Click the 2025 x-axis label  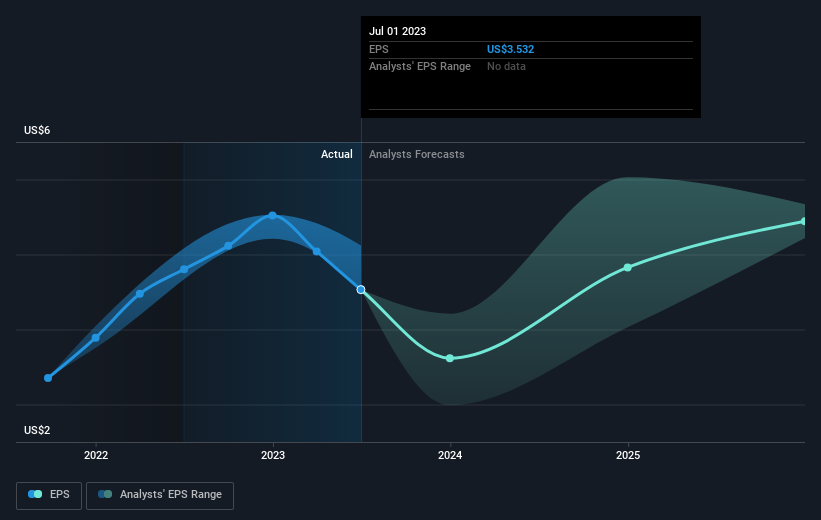click(x=628, y=456)
